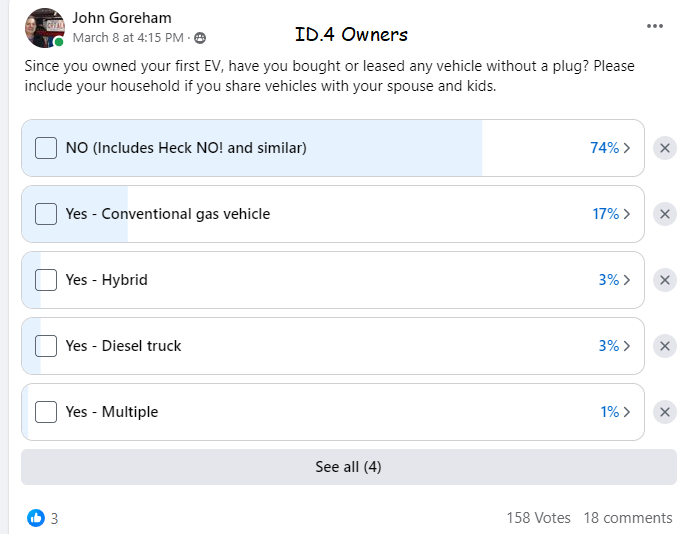View voters for the 17% result
The height and width of the screenshot is (534, 687).
click(x=611, y=214)
